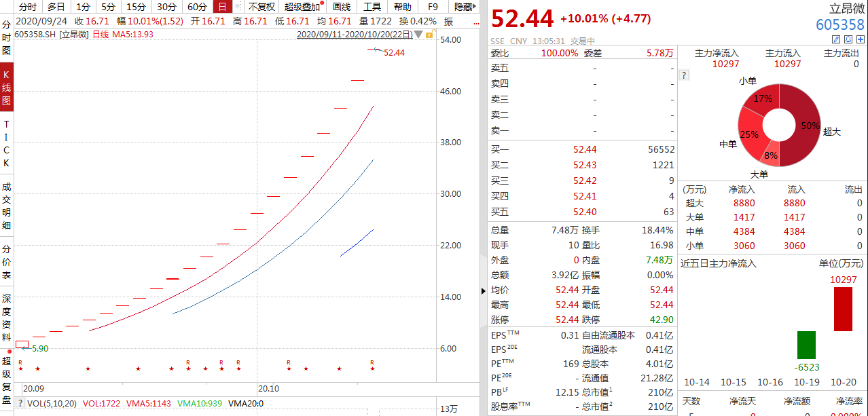This screenshot has height=416, width=868.
Task: Click the pen annotation icon above fund flow panel
Action: [836, 39]
